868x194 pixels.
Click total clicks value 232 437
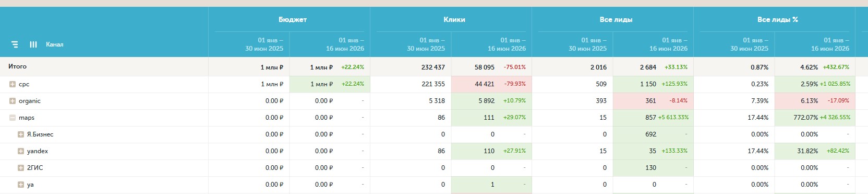click(433, 67)
